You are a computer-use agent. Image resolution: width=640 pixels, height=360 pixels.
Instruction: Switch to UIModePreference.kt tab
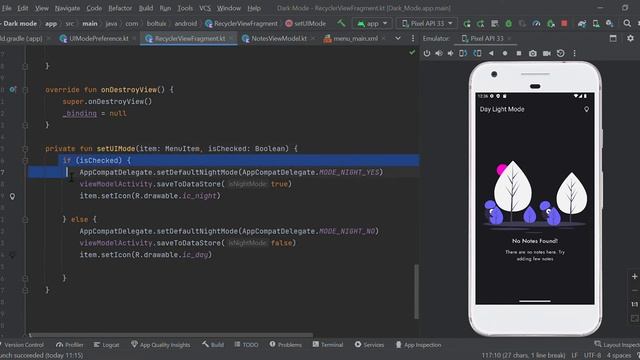coord(98,38)
